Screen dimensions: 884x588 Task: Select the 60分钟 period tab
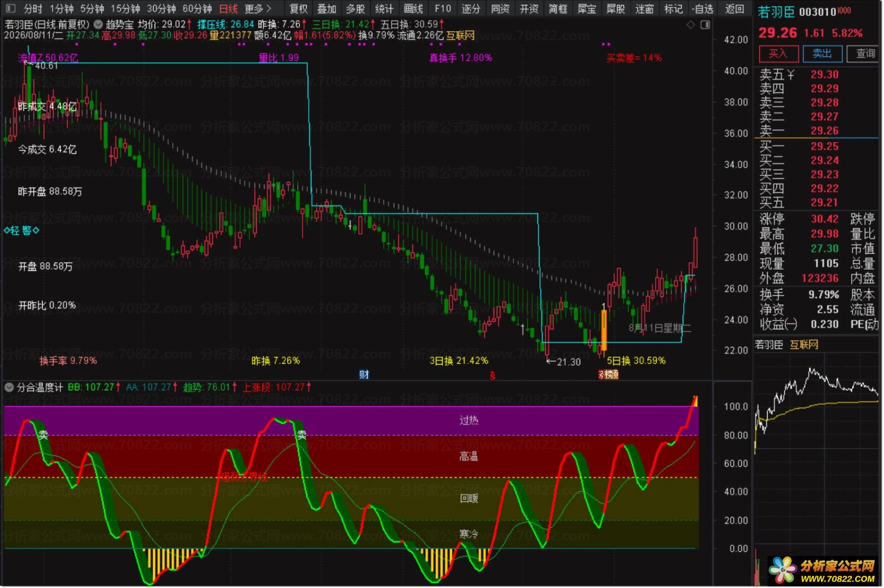[x=197, y=9]
